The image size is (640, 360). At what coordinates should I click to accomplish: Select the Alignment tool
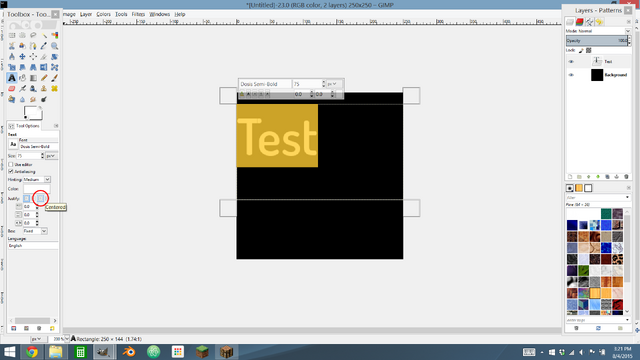(x=33, y=57)
